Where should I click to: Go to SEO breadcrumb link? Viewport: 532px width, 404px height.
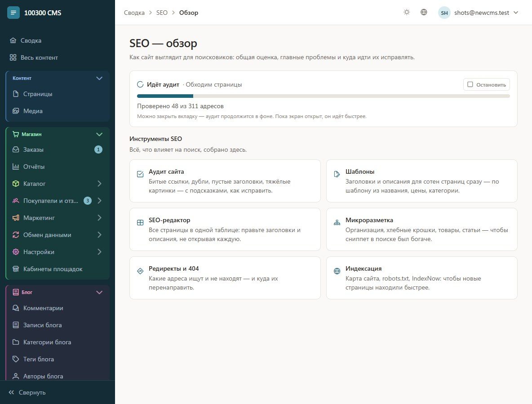coord(162,13)
